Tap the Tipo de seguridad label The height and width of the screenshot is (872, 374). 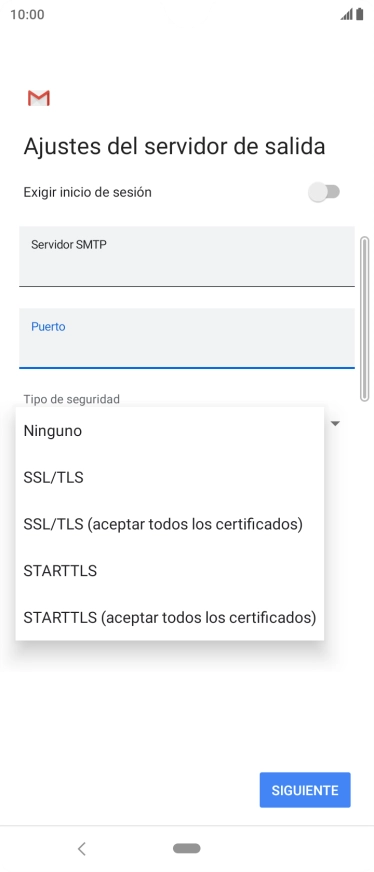72,399
